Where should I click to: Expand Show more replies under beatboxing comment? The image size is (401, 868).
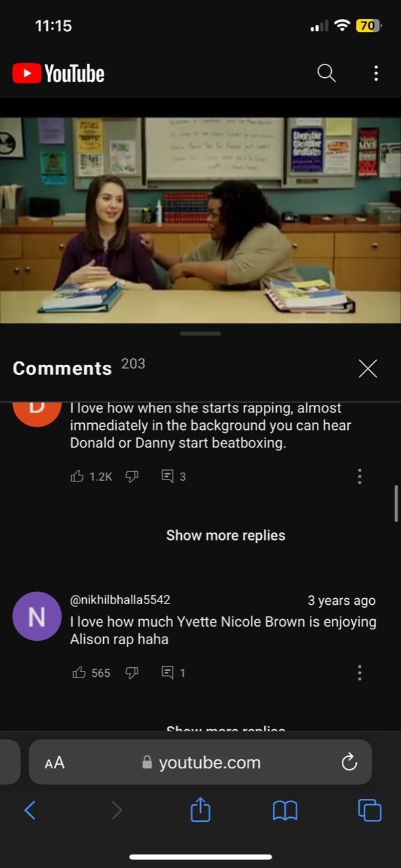pyautogui.click(x=226, y=535)
